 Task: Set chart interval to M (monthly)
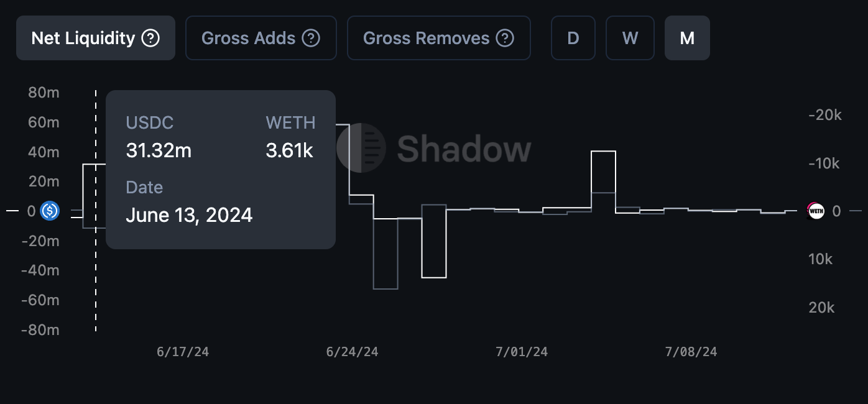click(x=687, y=38)
